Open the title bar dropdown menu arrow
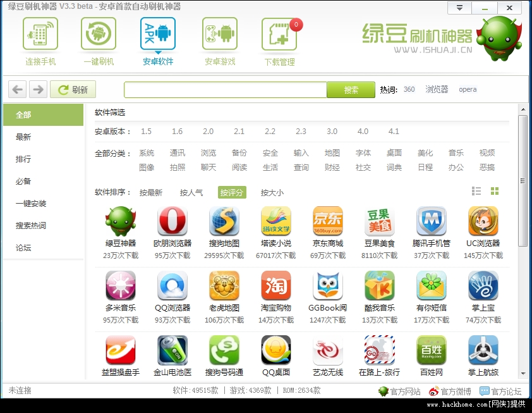Image resolution: width=532 pixels, height=413 pixels. (459, 8)
